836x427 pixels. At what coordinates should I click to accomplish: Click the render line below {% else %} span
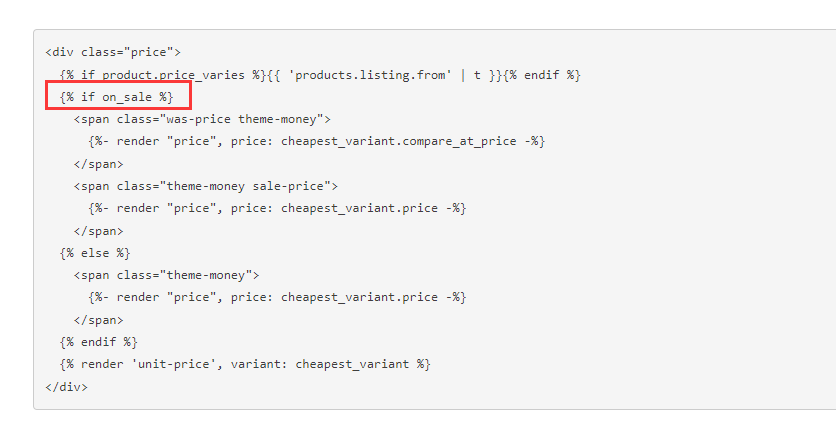click(x=277, y=297)
